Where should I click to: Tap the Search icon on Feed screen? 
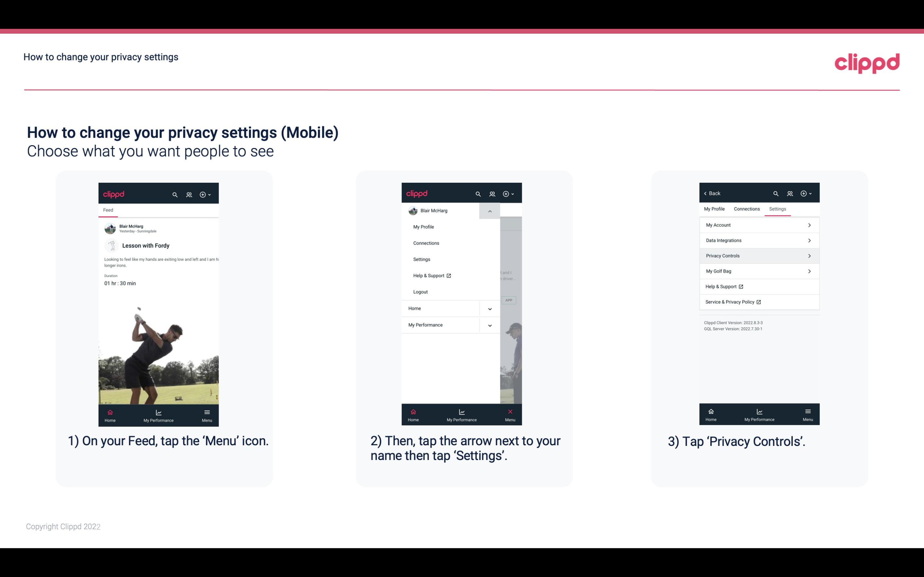coord(175,194)
